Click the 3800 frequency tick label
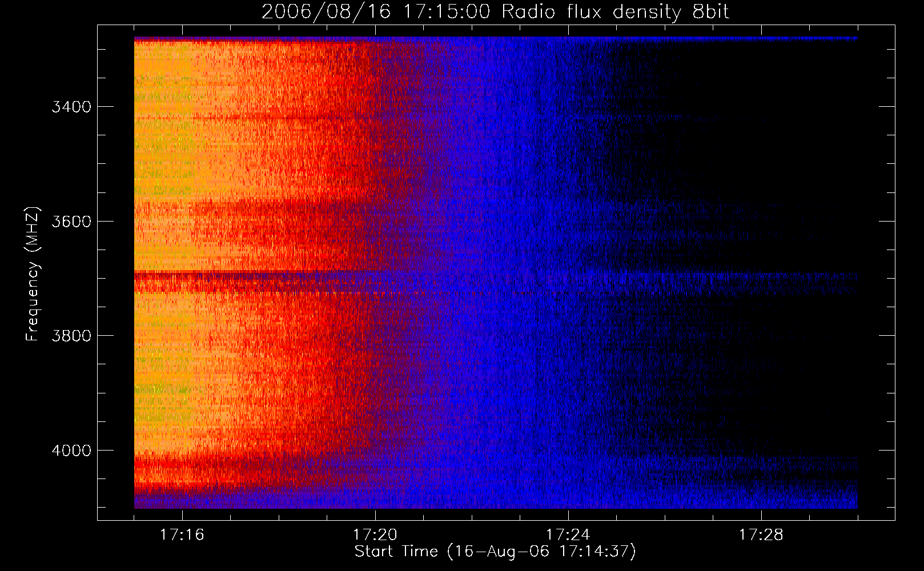924x571 pixels. click(71, 336)
